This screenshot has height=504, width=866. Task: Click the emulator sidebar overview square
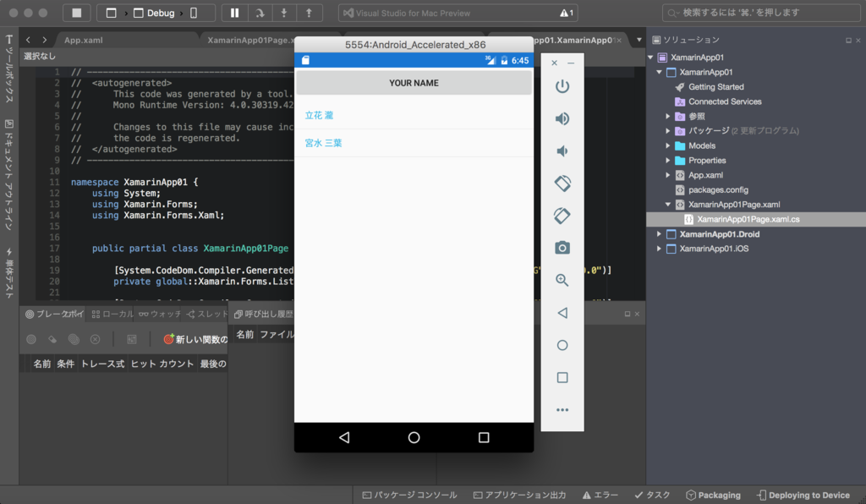[562, 378]
